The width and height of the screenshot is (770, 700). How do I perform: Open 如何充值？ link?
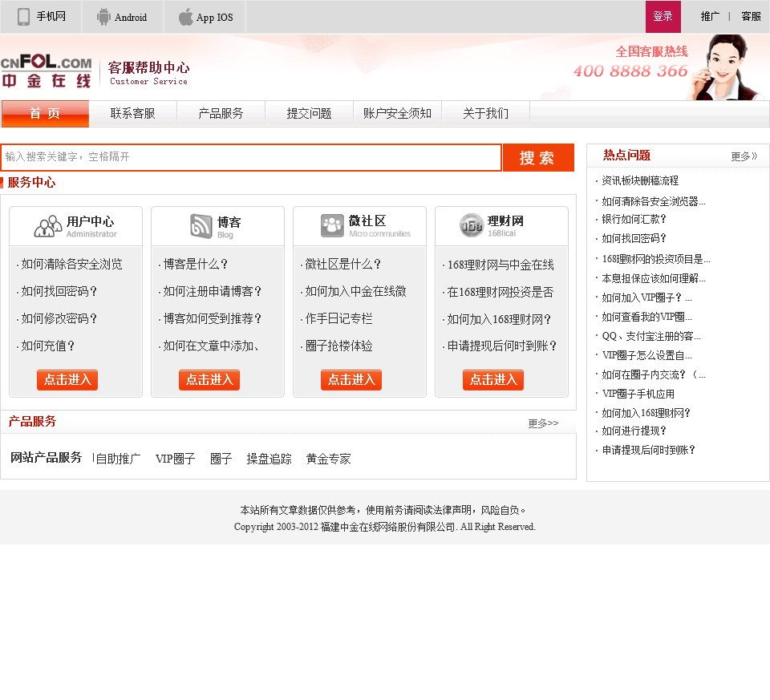tap(47, 346)
